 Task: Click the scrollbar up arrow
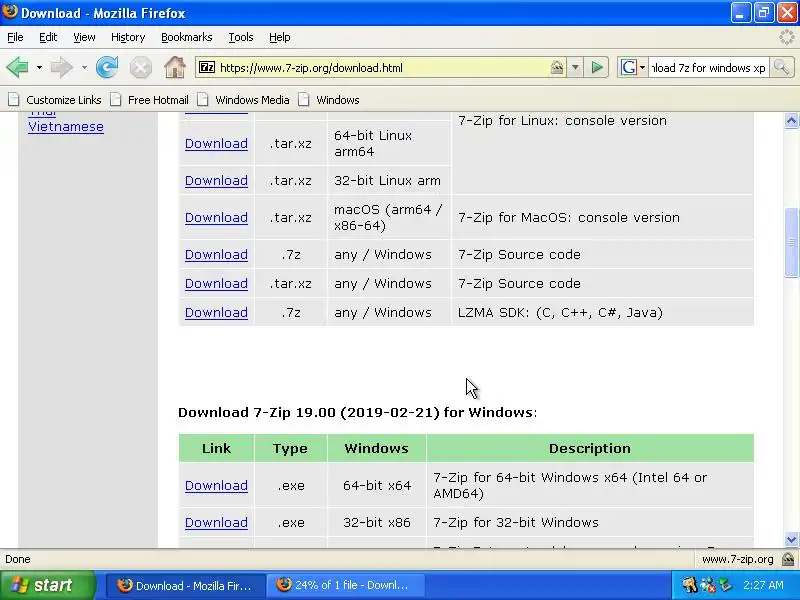tap(791, 121)
